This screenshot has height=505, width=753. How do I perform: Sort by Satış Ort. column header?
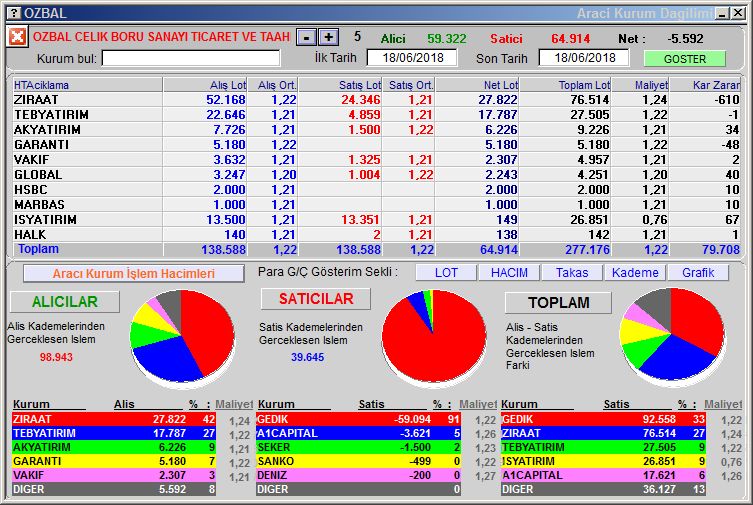[409, 85]
